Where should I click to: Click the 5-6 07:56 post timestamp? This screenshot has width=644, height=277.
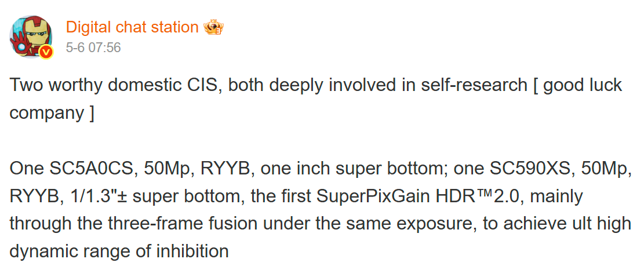click(93, 48)
